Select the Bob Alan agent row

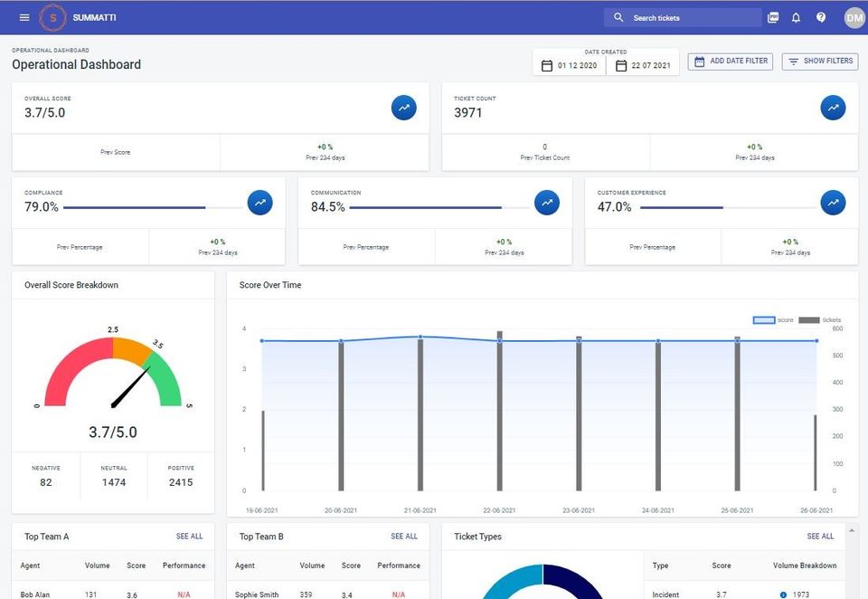[x=113, y=593]
